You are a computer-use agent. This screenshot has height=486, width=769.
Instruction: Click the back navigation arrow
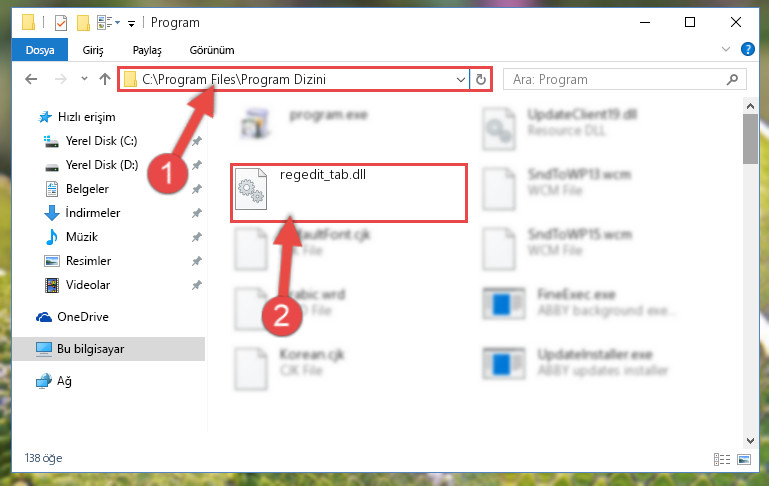coord(31,79)
